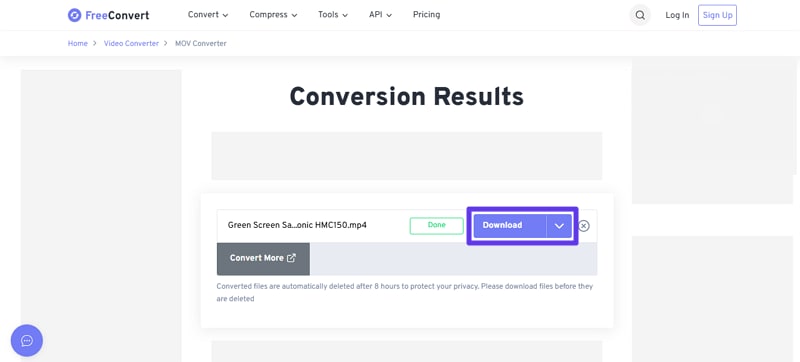
Task: Go to the Home breadcrumb
Action: 78,44
